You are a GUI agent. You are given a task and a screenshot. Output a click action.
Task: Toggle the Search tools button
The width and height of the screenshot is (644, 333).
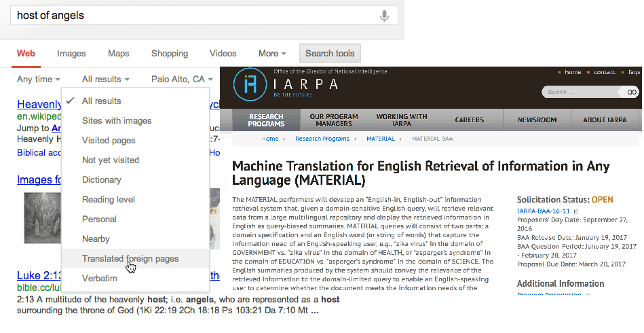coord(330,54)
